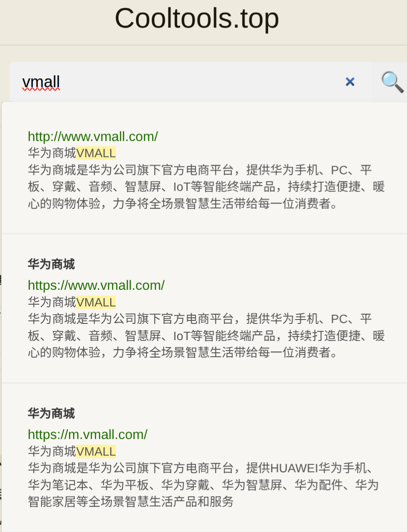Click the first result's description paragraph
Viewport: 407px width, 532px height.
click(206, 187)
